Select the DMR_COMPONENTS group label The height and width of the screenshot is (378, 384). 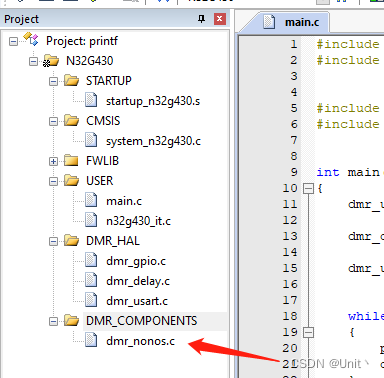pyautogui.click(x=142, y=321)
